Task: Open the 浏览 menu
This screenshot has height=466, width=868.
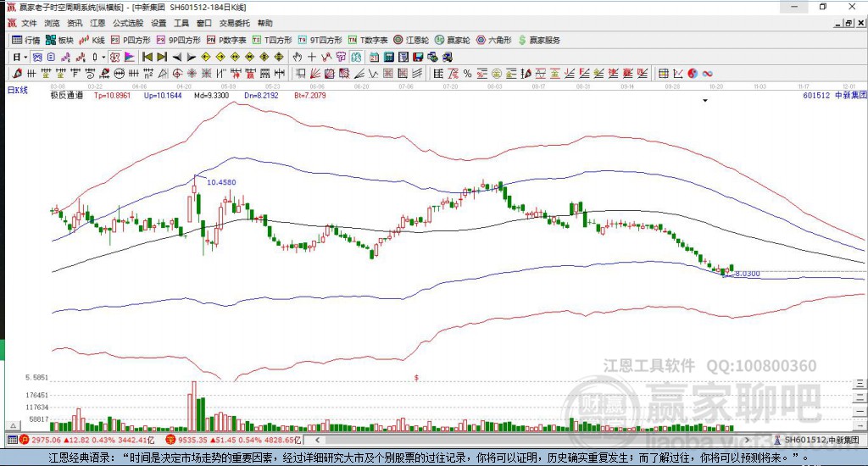Action: click(x=52, y=23)
